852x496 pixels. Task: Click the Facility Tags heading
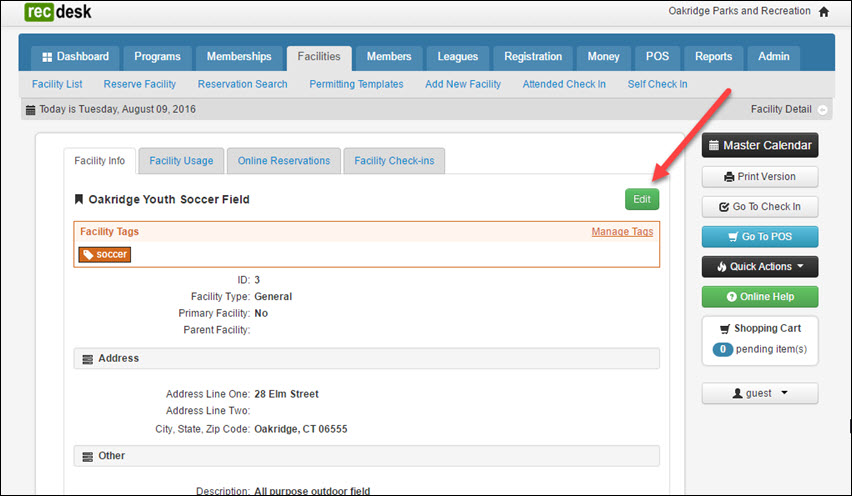tap(109, 231)
